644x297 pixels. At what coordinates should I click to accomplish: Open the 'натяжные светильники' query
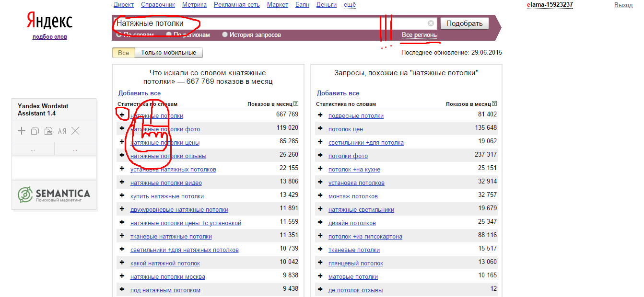pyautogui.click(x=361, y=210)
